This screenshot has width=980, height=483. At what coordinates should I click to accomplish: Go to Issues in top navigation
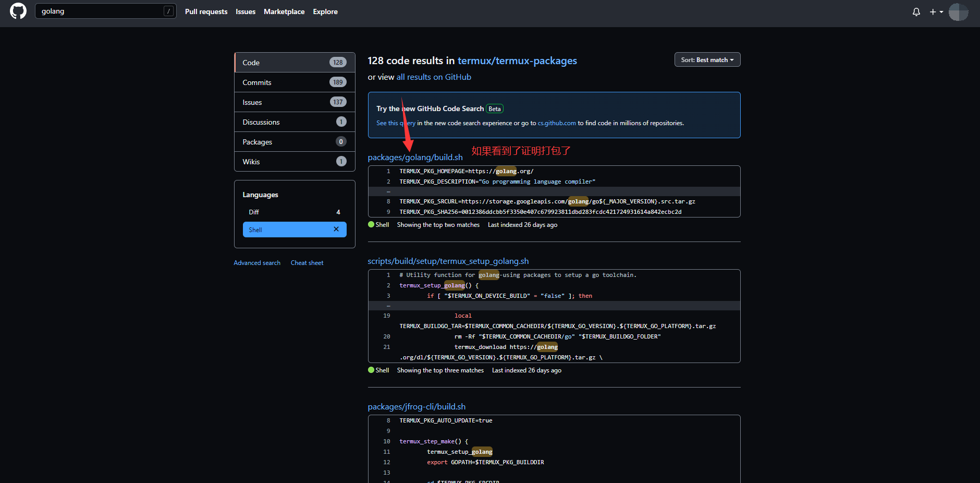[x=246, y=11]
